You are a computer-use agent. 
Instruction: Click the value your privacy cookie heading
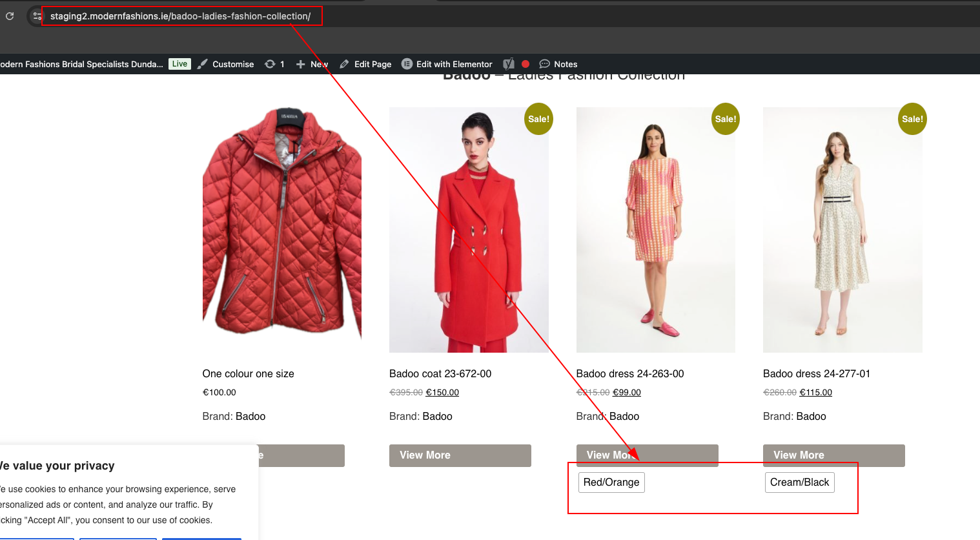coord(57,466)
